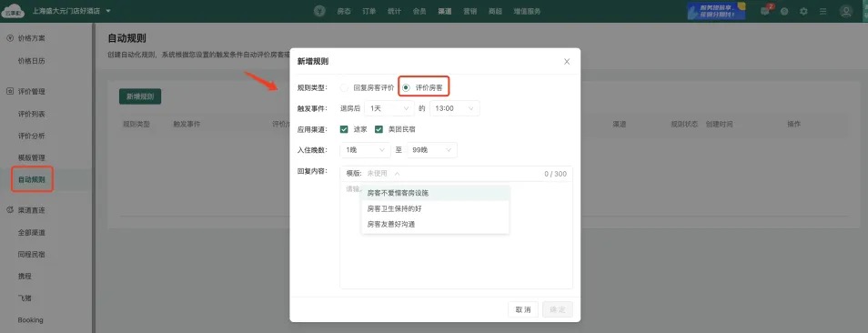Choose template 房客不爱惜客房设施
The width and height of the screenshot is (868, 333).
click(x=435, y=193)
